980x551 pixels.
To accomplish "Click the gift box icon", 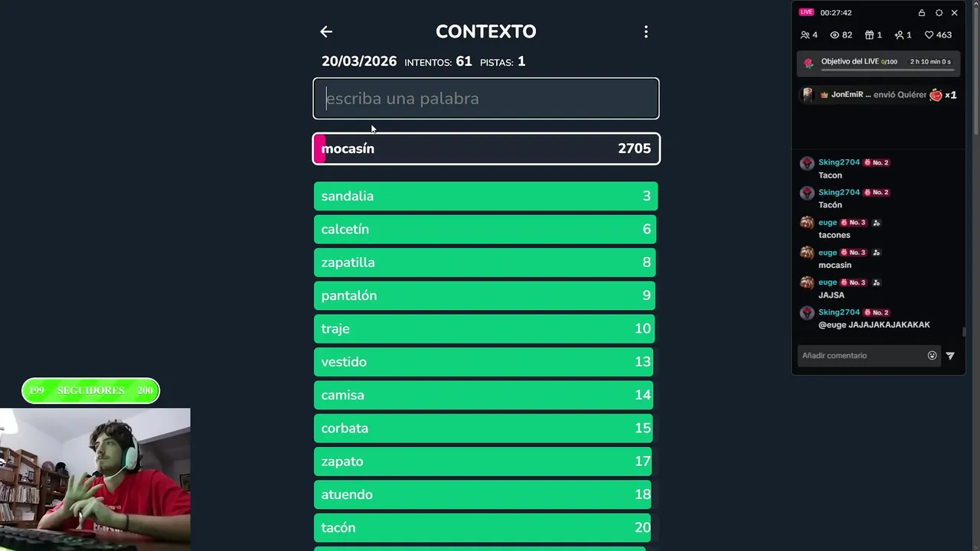I will point(869,35).
